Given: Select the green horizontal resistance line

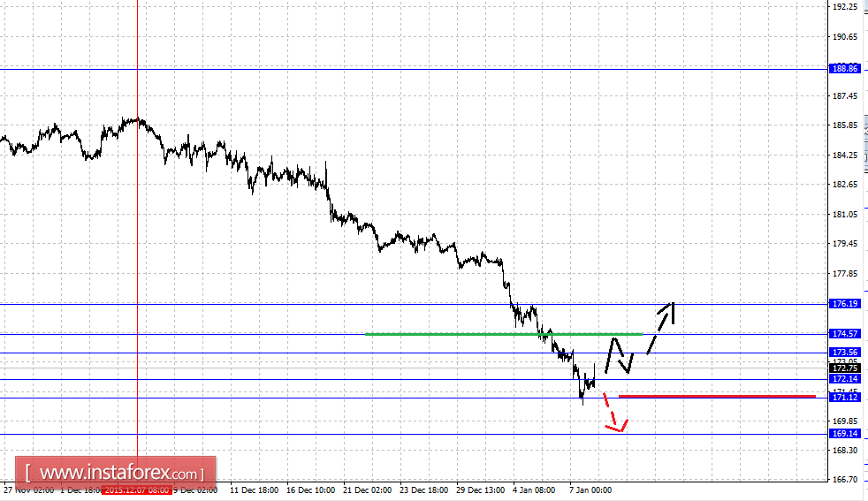Looking at the screenshot, I should point(504,334).
